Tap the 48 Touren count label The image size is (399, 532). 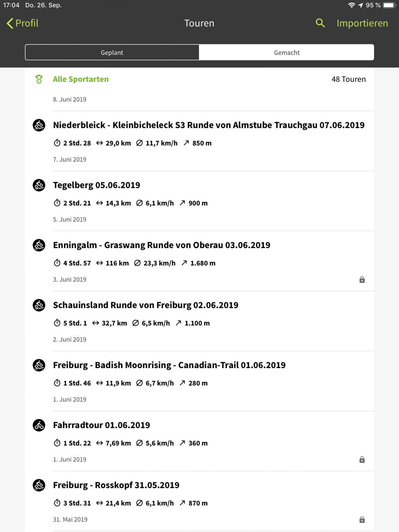pyautogui.click(x=348, y=79)
